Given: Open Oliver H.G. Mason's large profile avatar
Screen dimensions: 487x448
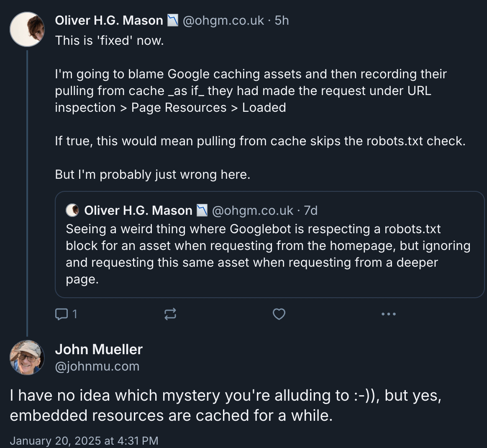Looking at the screenshot, I should pyautogui.click(x=27, y=29).
